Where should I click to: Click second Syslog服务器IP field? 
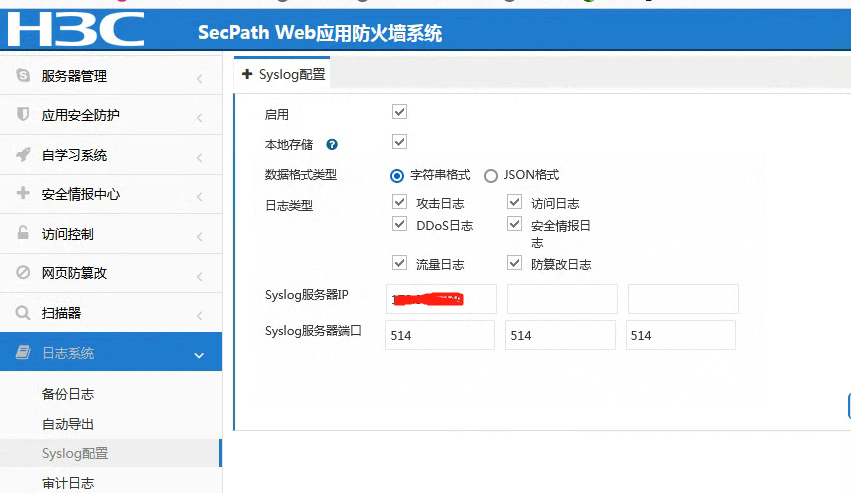click(562, 299)
